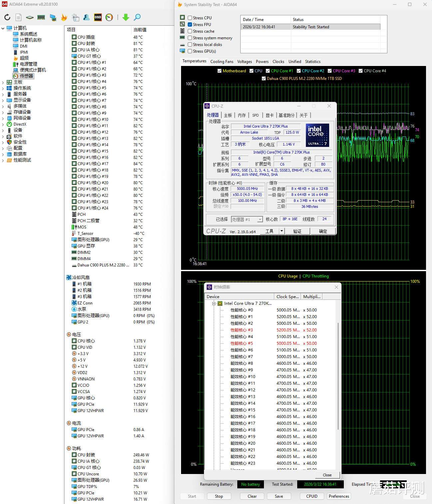432x504 pixels.
Task: Click Close in the clock frequency window
Action: click(327, 475)
